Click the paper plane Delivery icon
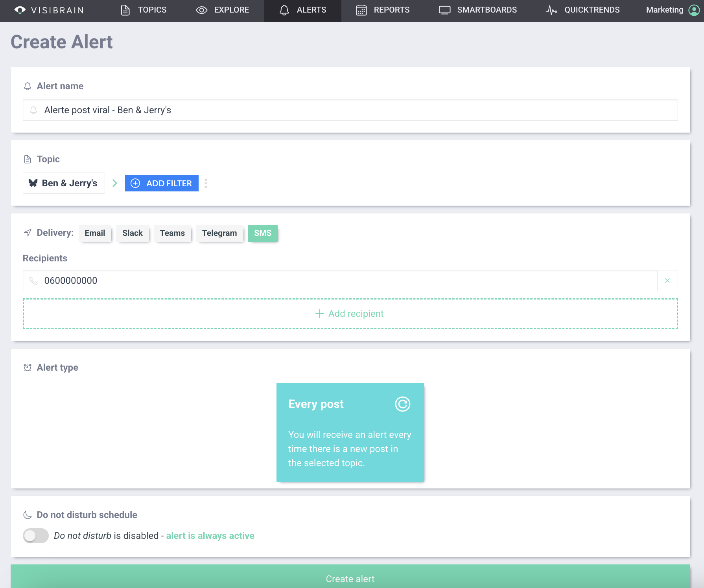Image resolution: width=704 pixels, height=588 pixels. coord(28,233)
